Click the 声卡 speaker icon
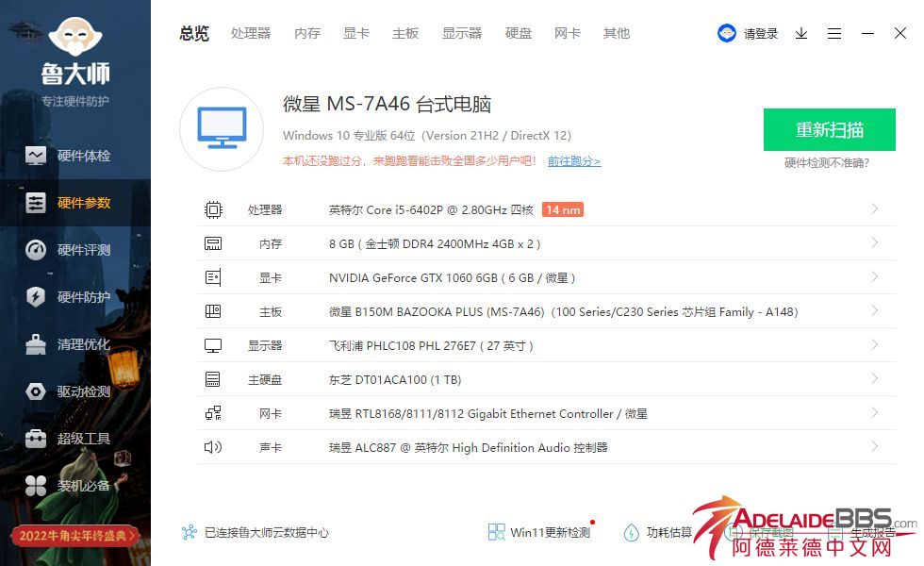 click(x=213, y=447)
